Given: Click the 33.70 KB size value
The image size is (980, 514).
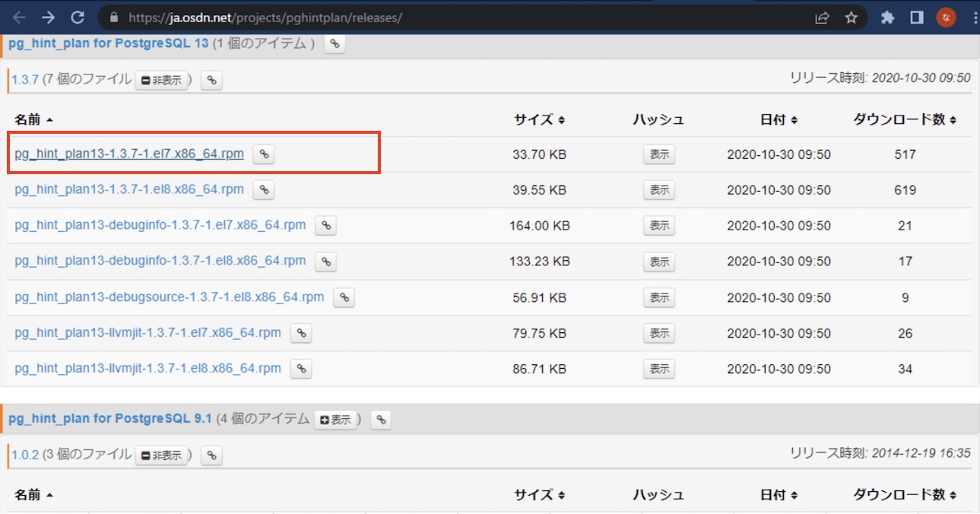Looking at the screenshot, I should coord(539,154).
